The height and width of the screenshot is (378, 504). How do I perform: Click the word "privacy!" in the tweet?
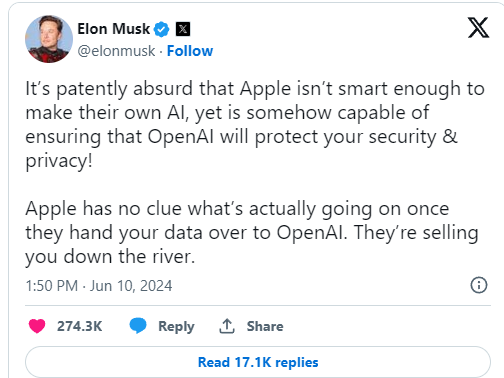[59, 161]
